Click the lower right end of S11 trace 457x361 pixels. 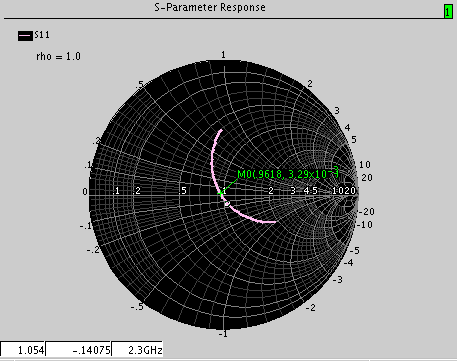pos(274,221)
